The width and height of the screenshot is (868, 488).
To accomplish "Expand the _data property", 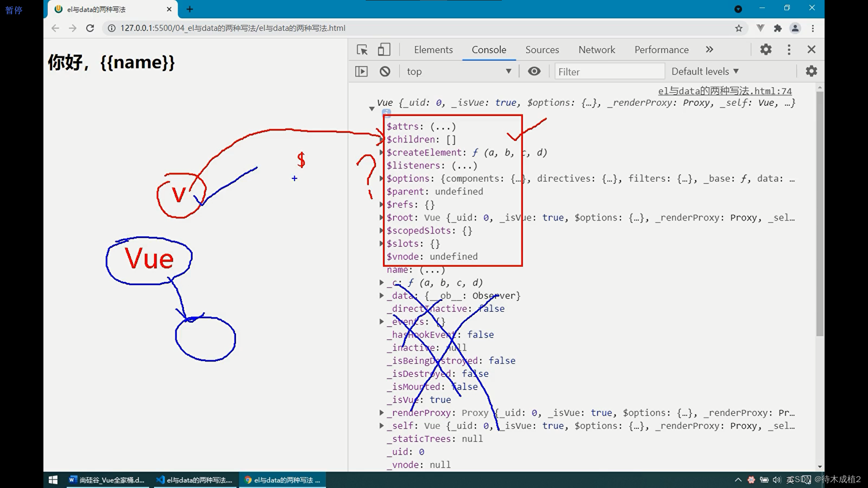I will coord(382,296).
